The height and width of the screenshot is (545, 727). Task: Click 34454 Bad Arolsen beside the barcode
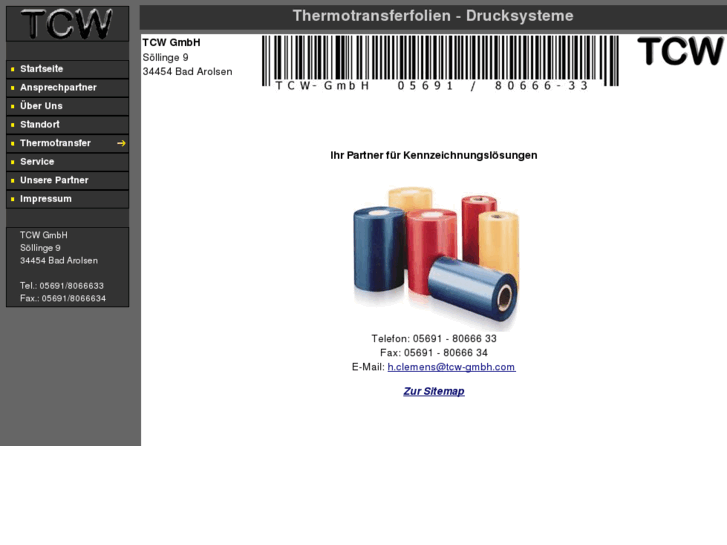click(x=187, y=72)
